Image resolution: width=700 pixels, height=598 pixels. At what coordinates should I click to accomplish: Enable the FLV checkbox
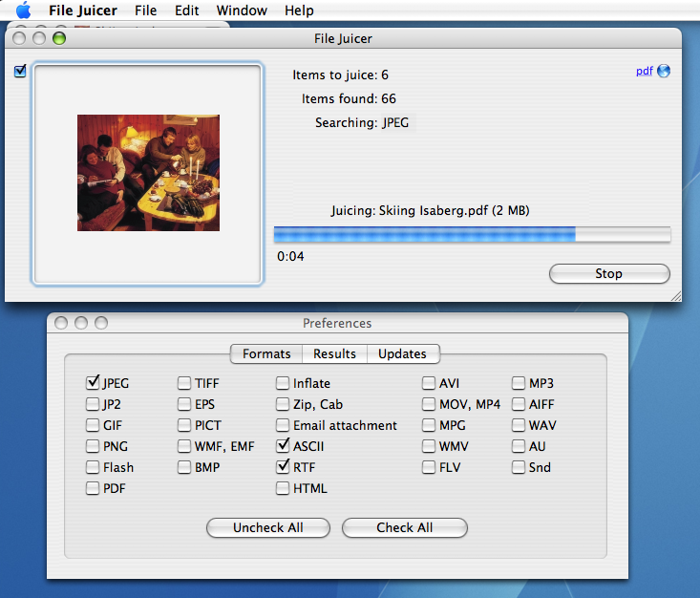click(429, 467)
